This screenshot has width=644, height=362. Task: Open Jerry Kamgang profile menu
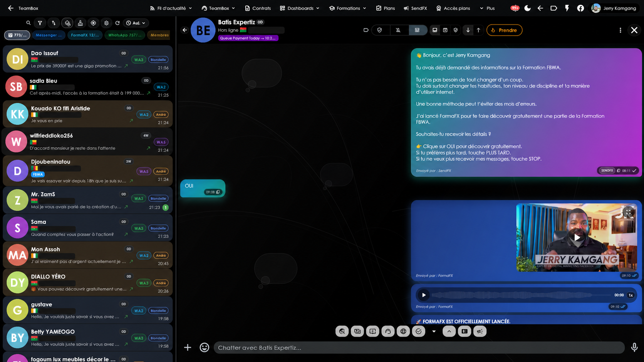(x=614, y=8)
